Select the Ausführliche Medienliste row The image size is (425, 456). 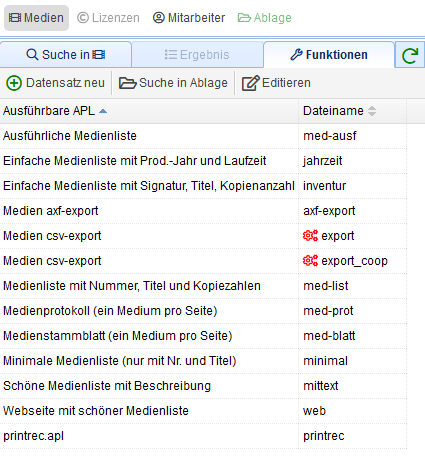pyautogui.click(x=203, y=136)
